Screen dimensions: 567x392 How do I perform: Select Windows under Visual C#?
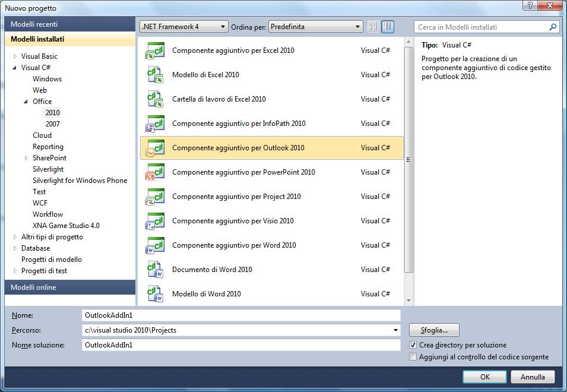tap(47, 79)
